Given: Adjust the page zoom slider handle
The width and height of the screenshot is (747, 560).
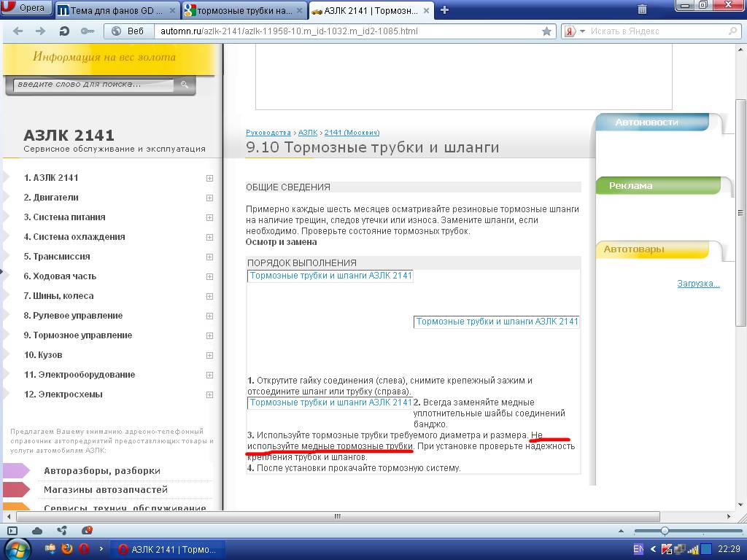Looking at the screenshot, I should [x=665, y=531].
